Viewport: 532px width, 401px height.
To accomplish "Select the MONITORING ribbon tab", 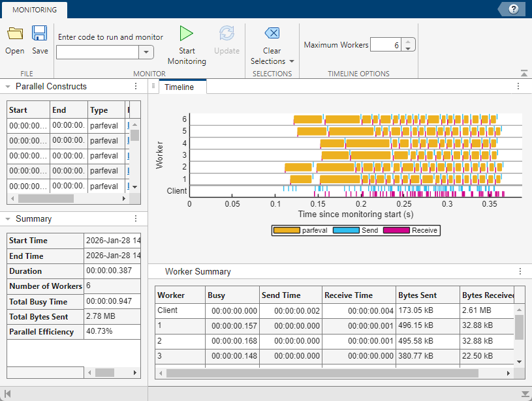I will (x=34, y=10).
